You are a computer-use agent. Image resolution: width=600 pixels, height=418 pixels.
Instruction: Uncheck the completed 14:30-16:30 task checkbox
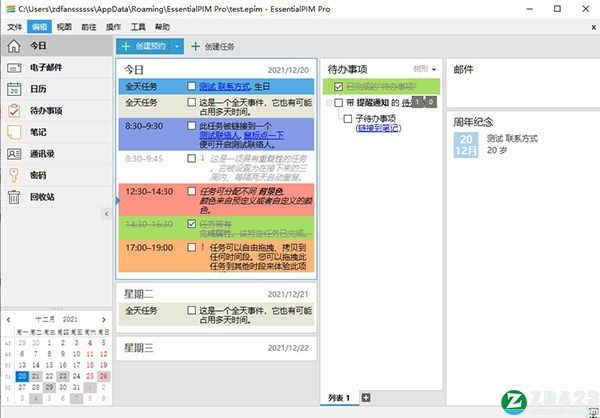pos(192,224)
